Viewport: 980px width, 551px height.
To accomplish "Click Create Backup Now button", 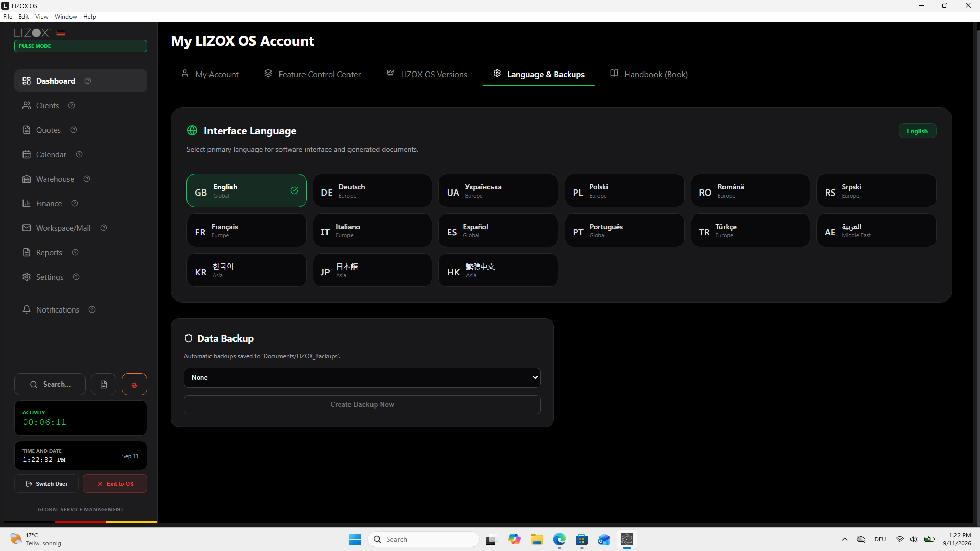I will 362,404.
